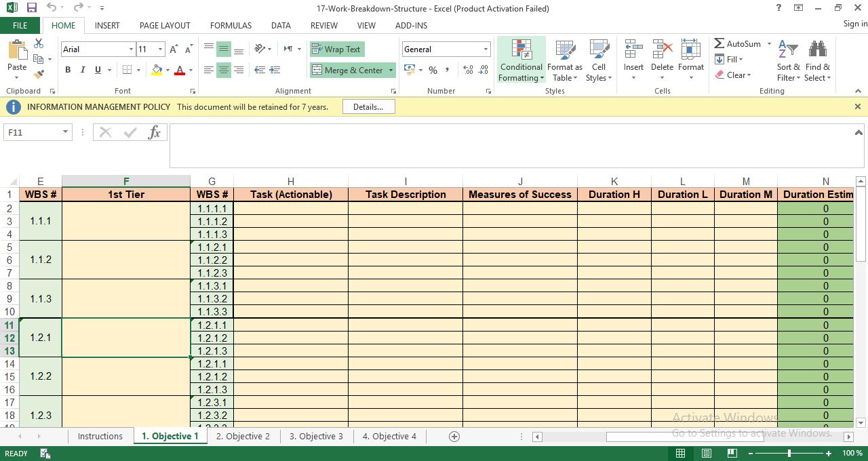
Task: Close the Information Management Policy bar
Action: click(858, 106)
